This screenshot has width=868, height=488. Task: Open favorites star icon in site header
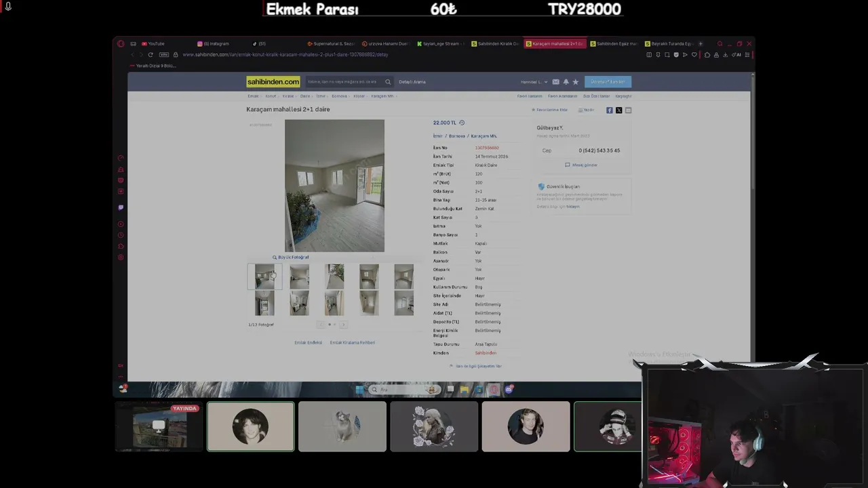click(576, 82)
